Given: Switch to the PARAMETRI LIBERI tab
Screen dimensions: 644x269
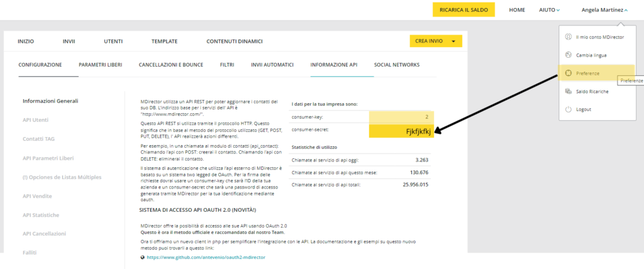Looking at the screenshot, I should (100, 65).
